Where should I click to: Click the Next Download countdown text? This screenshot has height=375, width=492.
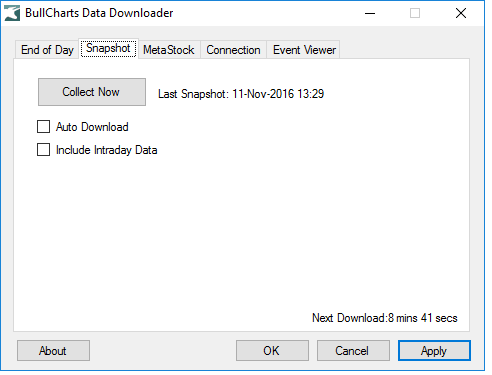point(385,318)
